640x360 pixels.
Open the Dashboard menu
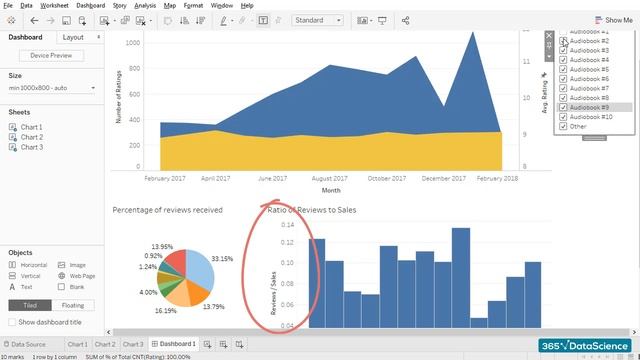point(91,5)
